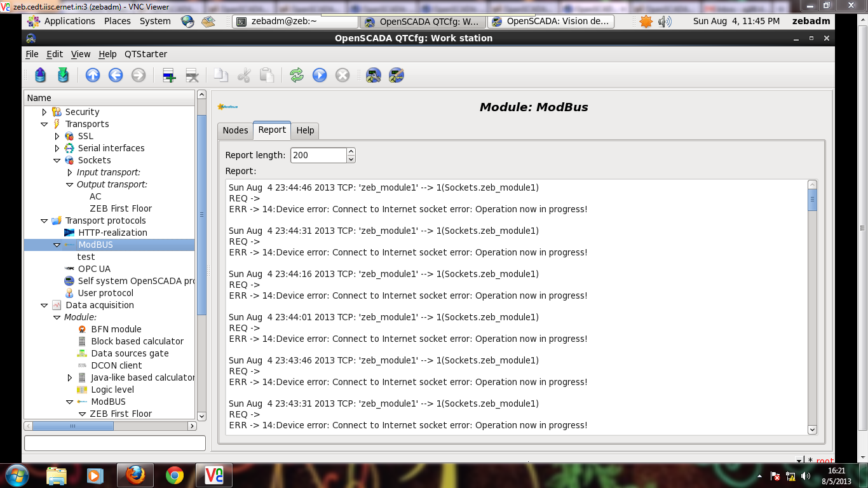This screenshot has height=488, width=868.
Task: Collapse the Data acquisition tree node
Action: pyautogui.click(x=44, y=306)
